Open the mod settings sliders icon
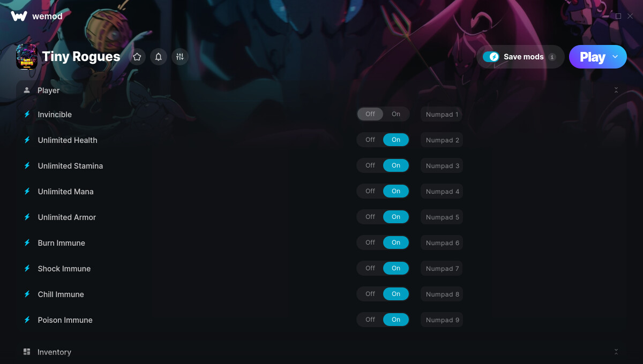The height and width of the screenshot is (364, 643). pos(180,57)
